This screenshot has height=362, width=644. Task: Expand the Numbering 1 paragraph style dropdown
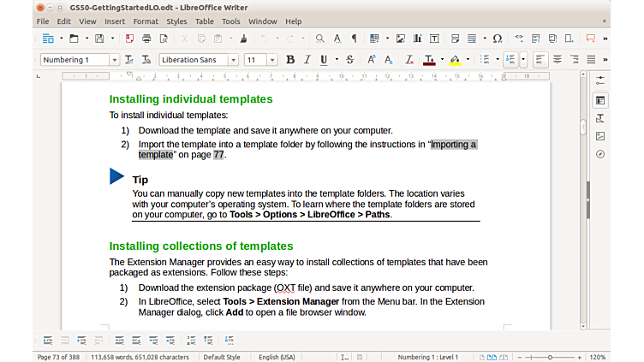click(114, 60)
